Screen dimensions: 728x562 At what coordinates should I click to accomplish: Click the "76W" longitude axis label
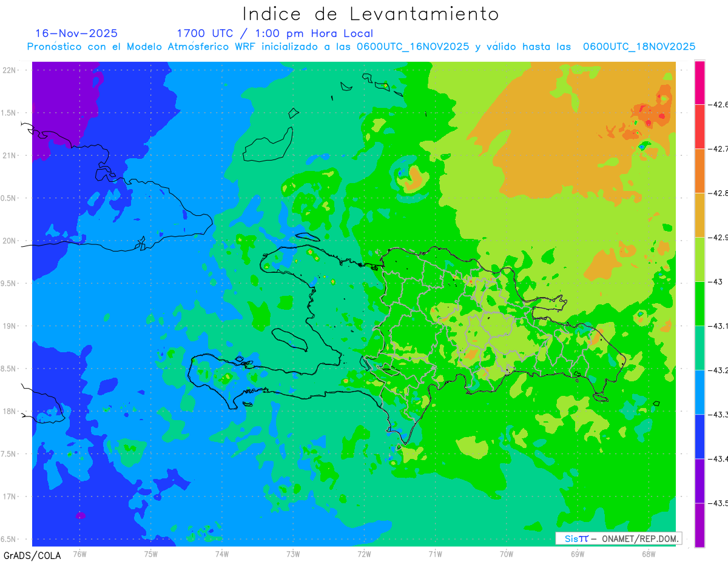click(x=79, y=554)
